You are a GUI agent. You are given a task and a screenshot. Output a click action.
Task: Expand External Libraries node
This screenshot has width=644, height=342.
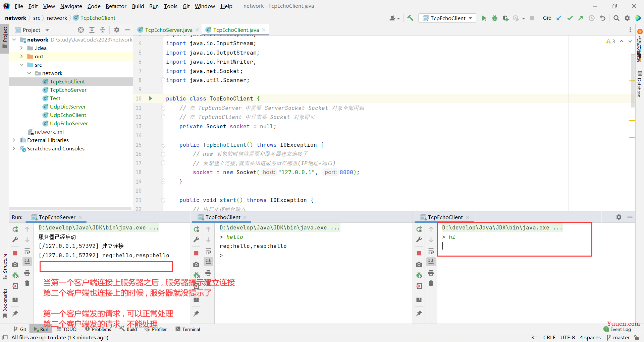14,140
